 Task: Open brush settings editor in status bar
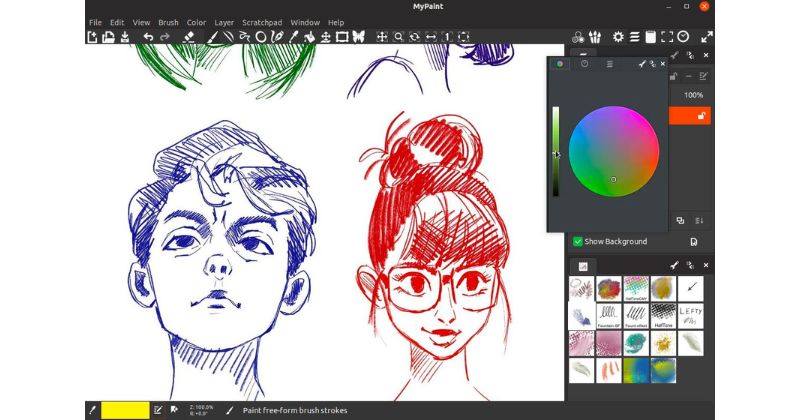pos(158,410)
